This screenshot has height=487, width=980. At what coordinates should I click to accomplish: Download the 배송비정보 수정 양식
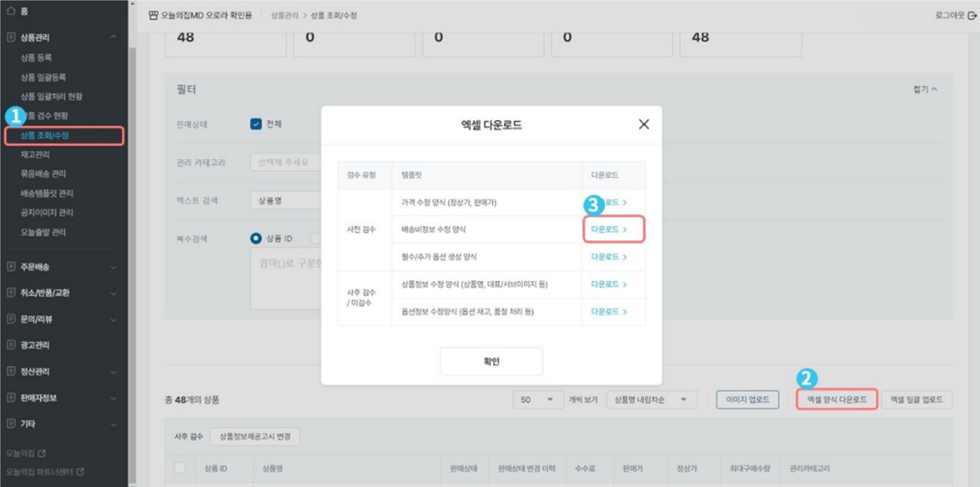pyautogui.click(x=609, y=229)
